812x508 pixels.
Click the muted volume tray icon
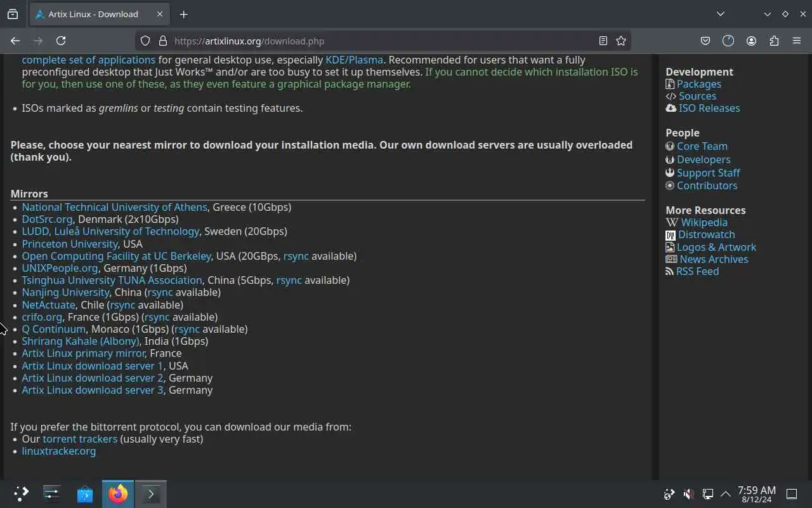tap(688, 494)
